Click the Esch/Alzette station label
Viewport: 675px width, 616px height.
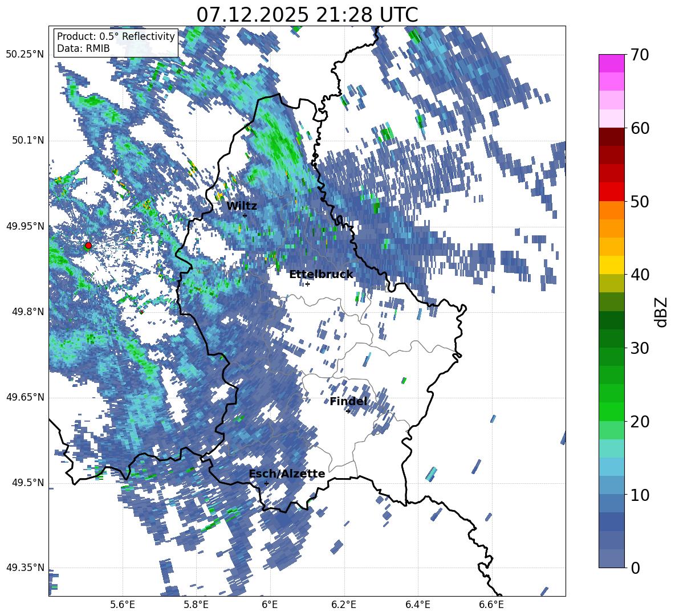pos(287,474)
